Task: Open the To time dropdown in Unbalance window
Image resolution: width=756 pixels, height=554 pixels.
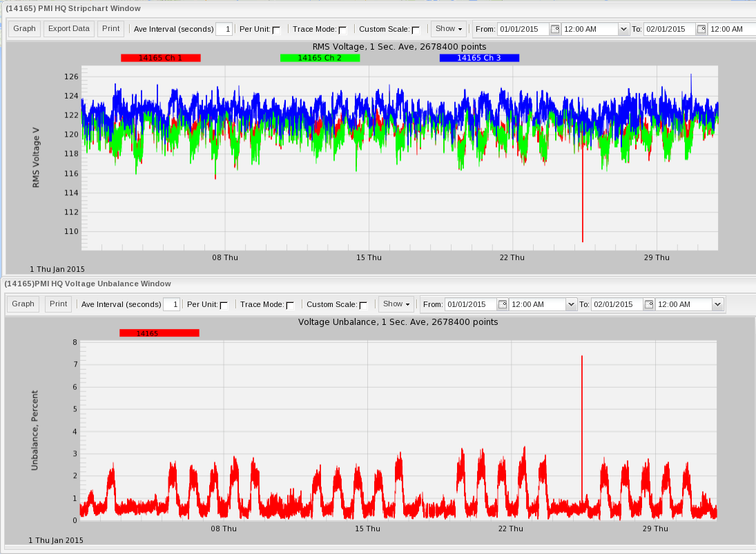Action: point(717,304)
